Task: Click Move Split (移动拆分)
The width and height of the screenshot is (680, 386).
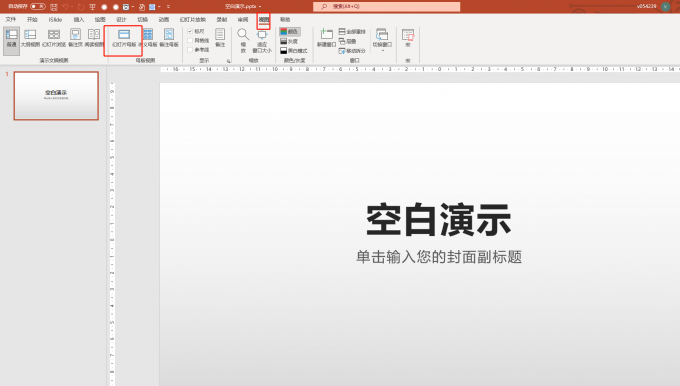Action: coord(352,51)
